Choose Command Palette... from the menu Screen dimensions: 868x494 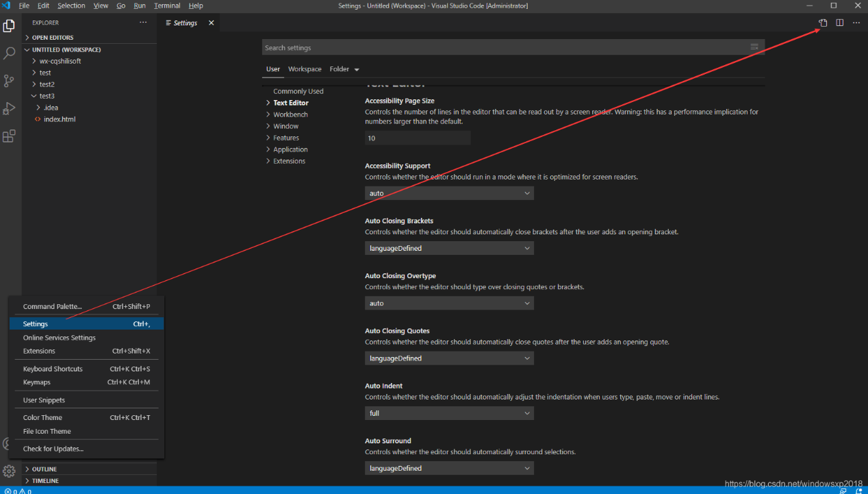pyautogui.click(x=86, y=307)
